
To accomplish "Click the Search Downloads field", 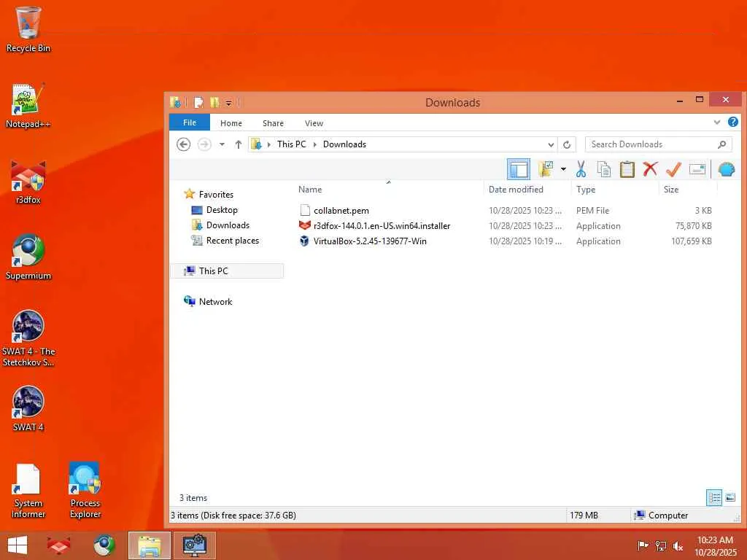I will (659, 144).
